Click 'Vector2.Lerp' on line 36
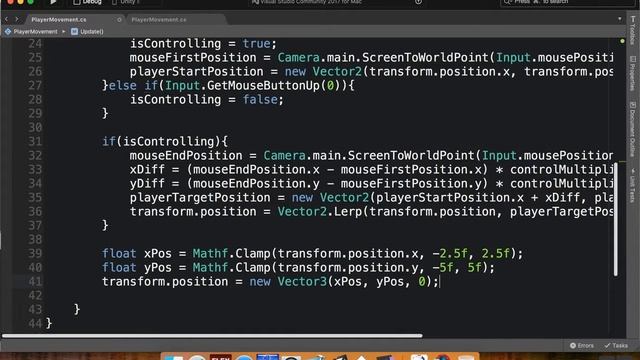This screenshot has height=360, width=640. click(x=320, y=211)
